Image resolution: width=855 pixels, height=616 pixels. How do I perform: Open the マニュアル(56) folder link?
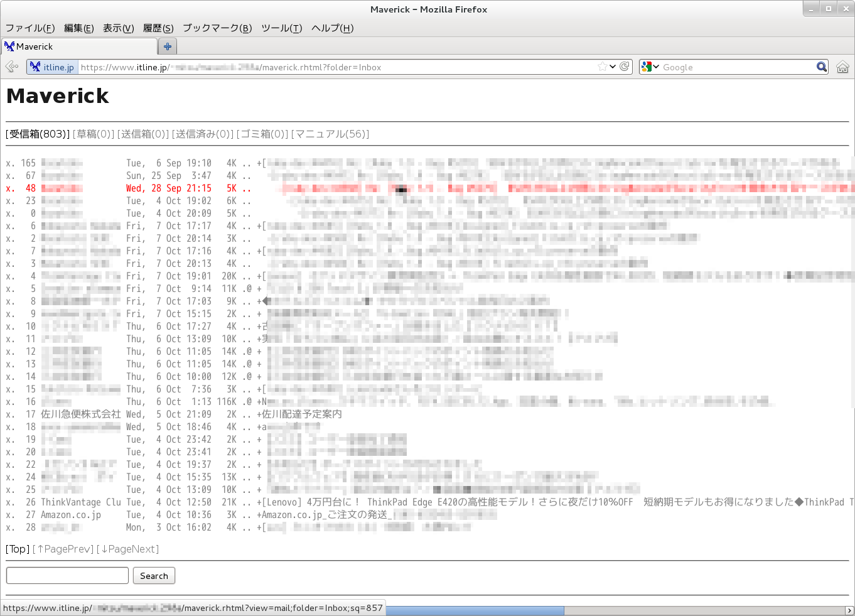(330, 134)
